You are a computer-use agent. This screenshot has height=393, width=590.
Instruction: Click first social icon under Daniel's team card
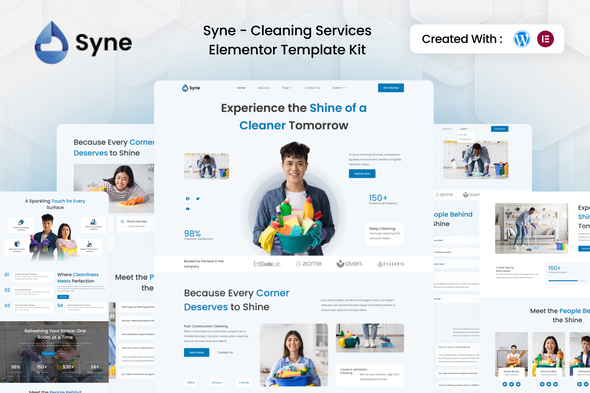coord(505,384)
